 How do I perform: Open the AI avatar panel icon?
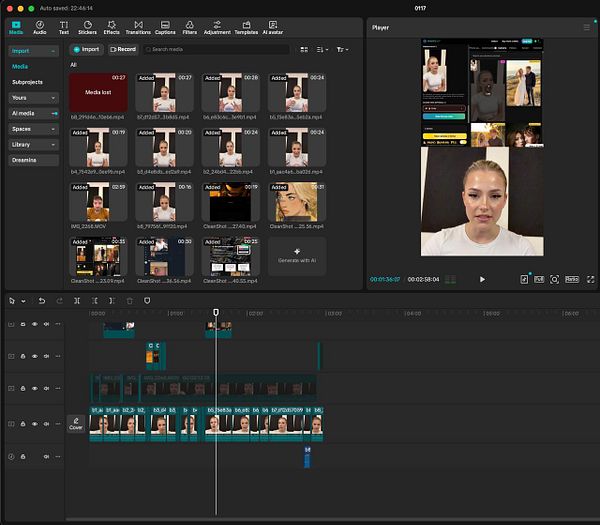point(272,28)
